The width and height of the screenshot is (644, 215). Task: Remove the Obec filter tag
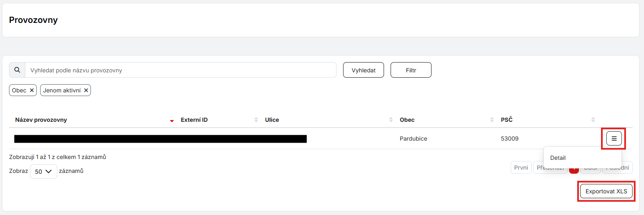pyautogui.click(x=32, y=90)
